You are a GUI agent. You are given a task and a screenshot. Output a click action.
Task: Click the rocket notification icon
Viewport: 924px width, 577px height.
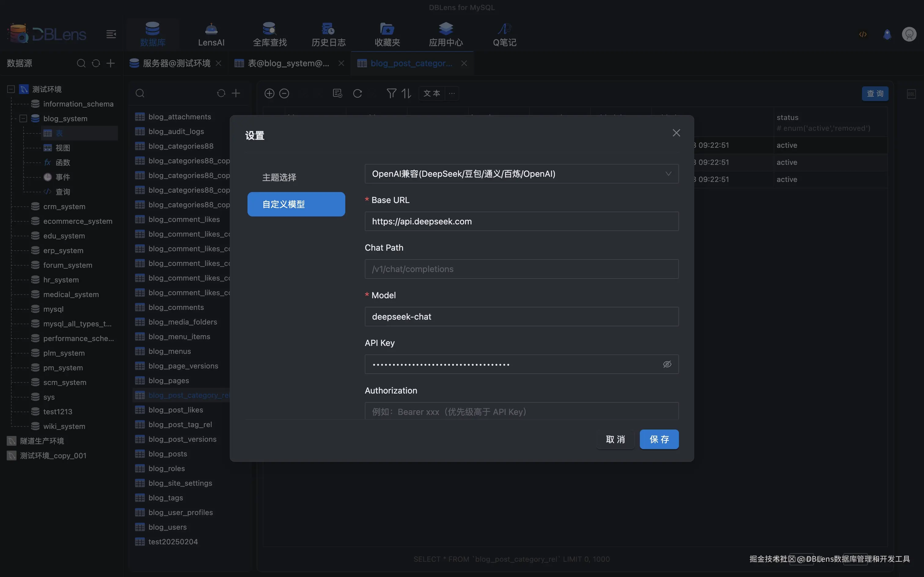(887, 34)
